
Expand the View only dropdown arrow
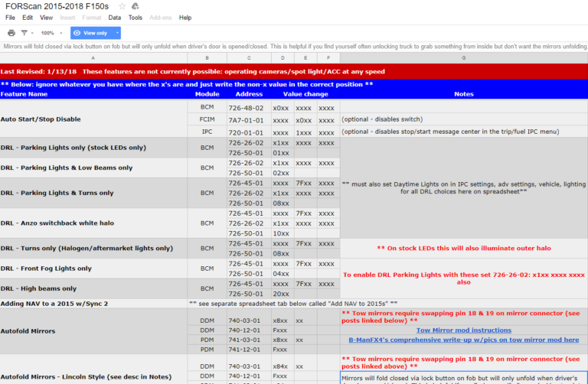117,33
